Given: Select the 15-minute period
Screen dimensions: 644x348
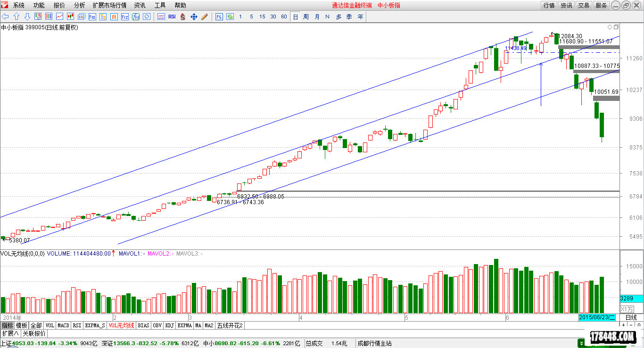Looking at the screenshot, I should (262, 17).
